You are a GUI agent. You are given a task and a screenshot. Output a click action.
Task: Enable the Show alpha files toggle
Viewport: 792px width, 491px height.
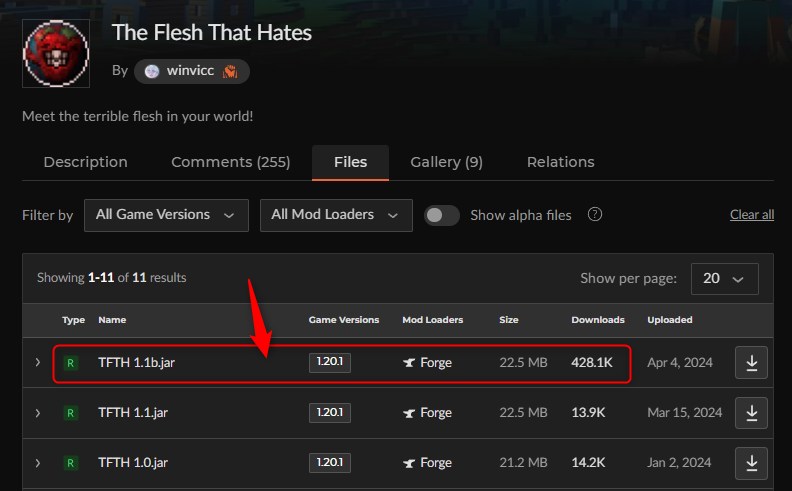(441, 215)
